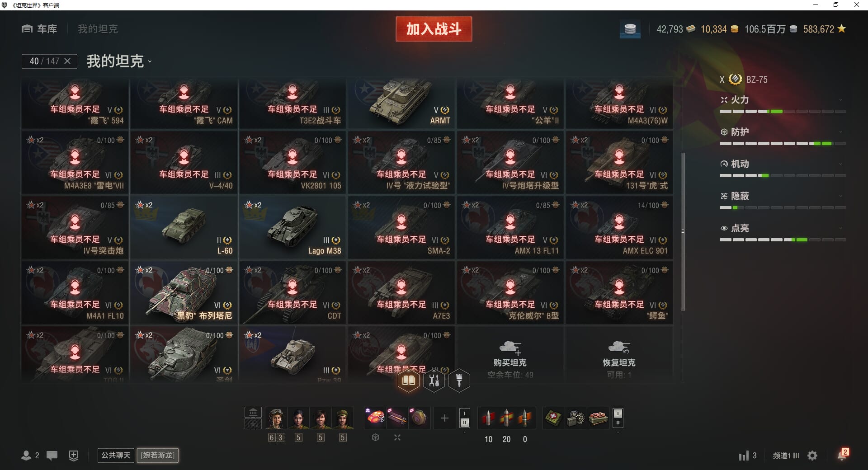Click the red 加入战斗 battle button
This screenshot has width=868, height=470.
pyautogui.click(x=434, y=29)
